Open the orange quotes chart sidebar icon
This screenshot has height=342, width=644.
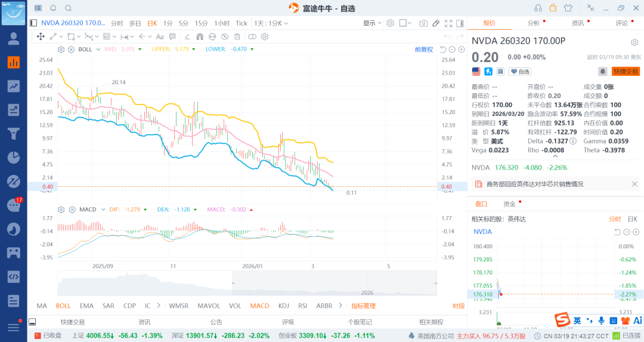14,63
